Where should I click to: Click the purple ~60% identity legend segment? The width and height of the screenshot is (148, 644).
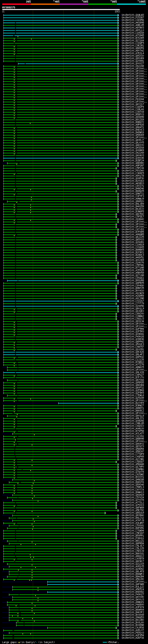coord(74,4)
